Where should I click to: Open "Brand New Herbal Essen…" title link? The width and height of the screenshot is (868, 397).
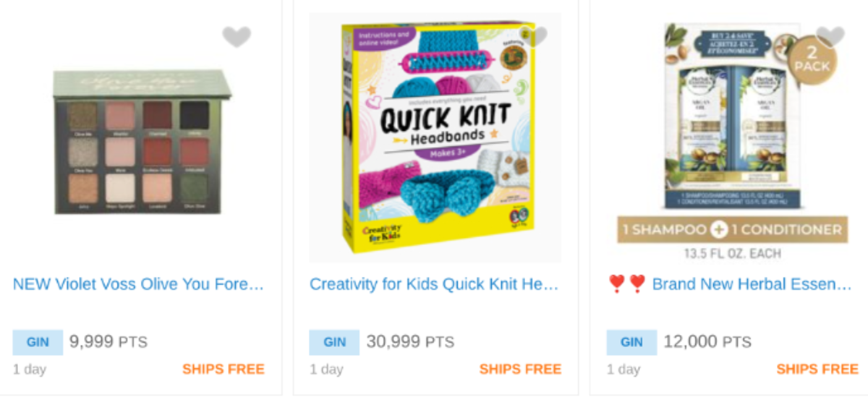tap(752, 283)
